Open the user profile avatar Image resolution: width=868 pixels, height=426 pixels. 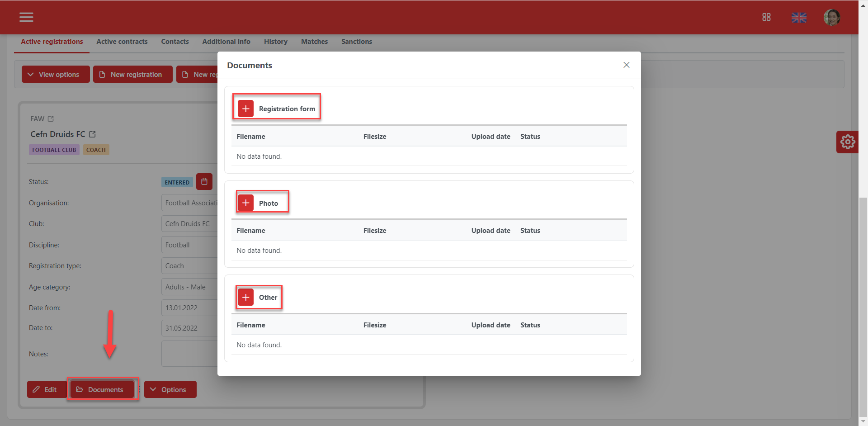click(831, 18)
